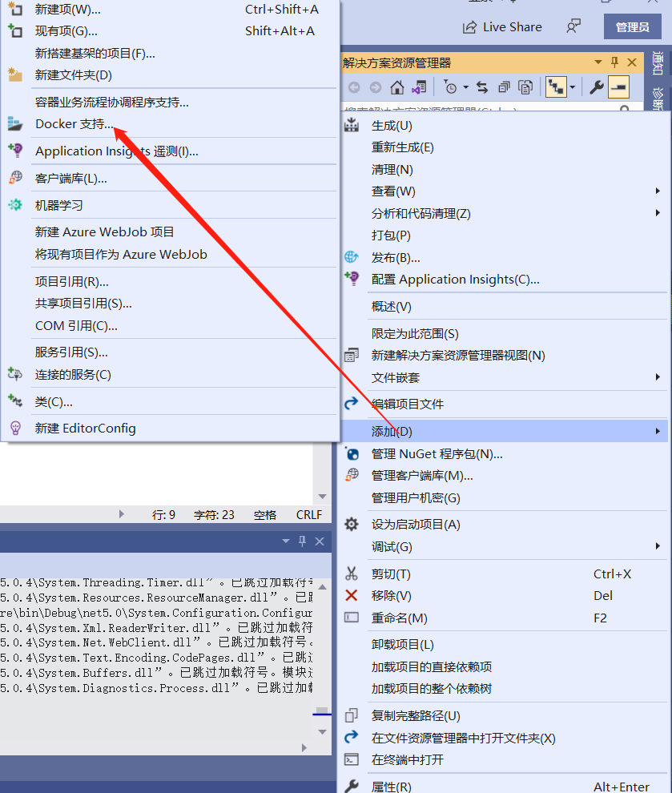Open the Solution Explorer window options dropdown
Image resolution: width=672 pixels, height=793 pixels.
[598, 62]
